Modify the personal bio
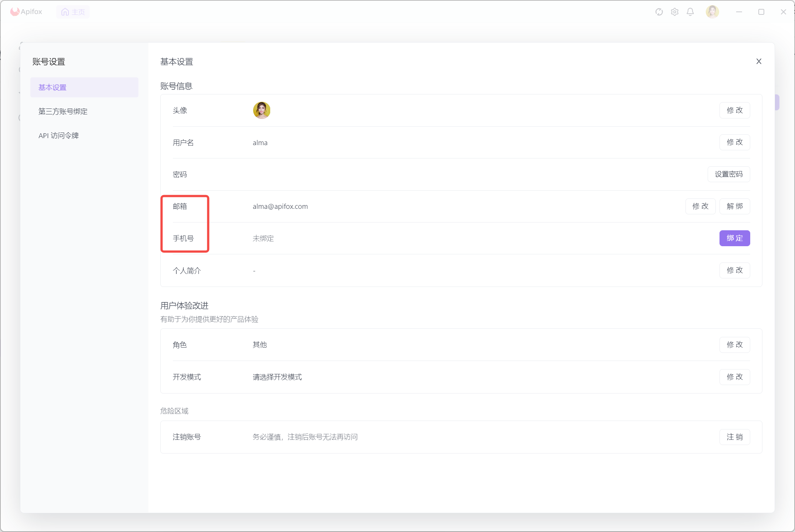This screenshot has height=532, width=795. click(734, 270)
